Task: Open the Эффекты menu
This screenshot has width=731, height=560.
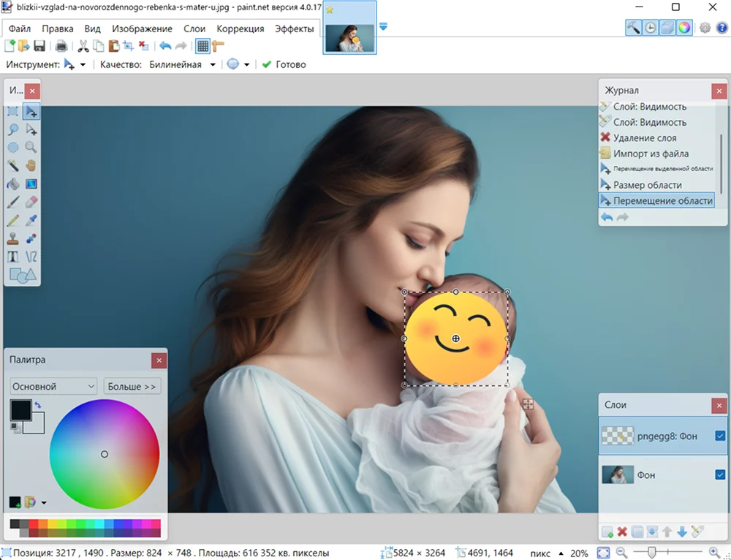Action: pos(294,29)
